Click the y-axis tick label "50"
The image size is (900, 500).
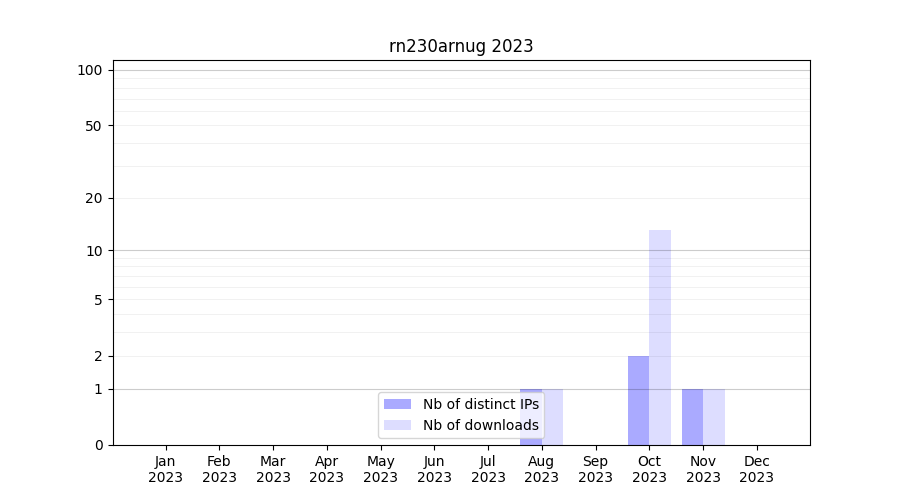tap(94, 126)
